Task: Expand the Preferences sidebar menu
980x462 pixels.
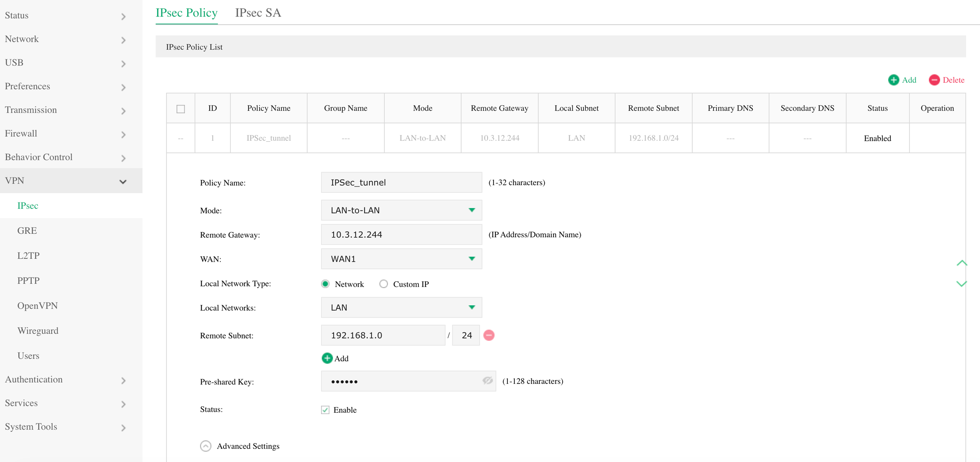Action: coord(71,86)
